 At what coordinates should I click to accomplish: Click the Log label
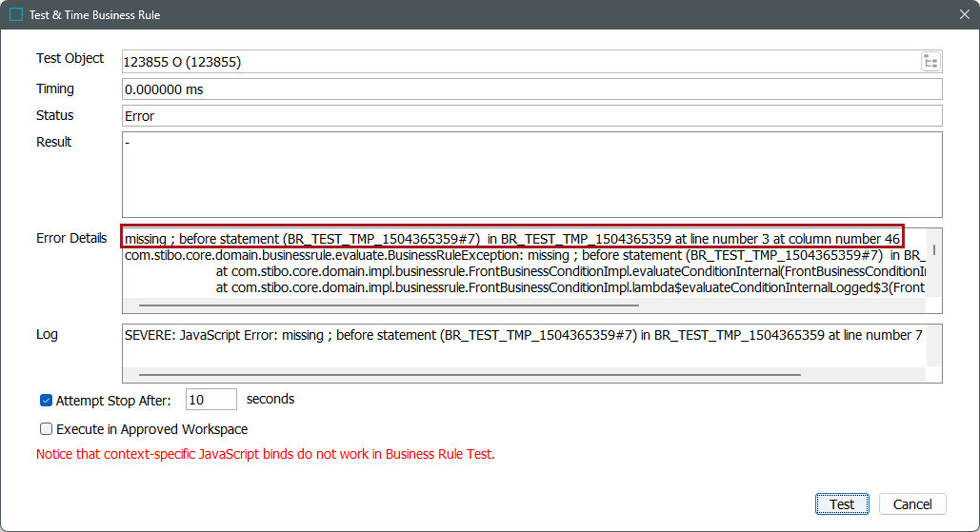(47, 334)
